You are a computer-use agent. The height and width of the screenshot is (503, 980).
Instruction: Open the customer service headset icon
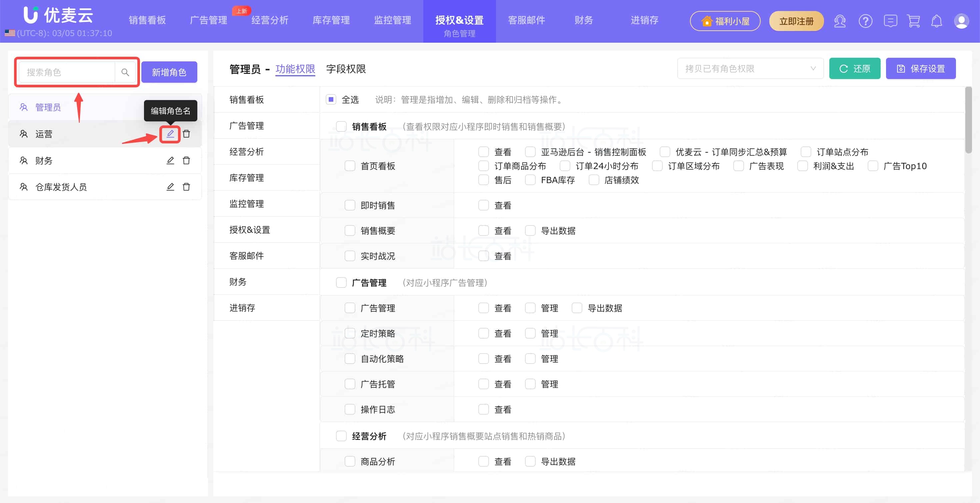click(x=840, y=21)
